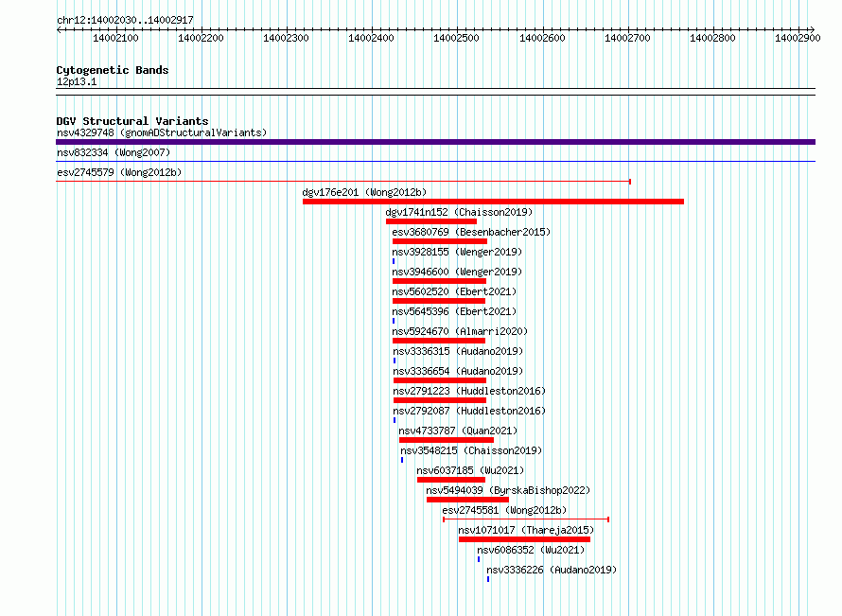Click the ruler's left arrow end
This screenshot has height=616, width=842.
[x=59, y=29]
